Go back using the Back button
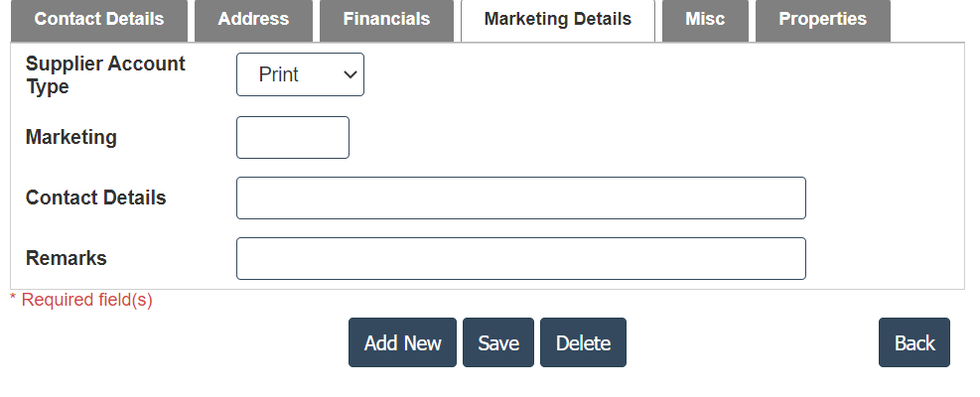Screen dimensions: 980x397 pos(913,342)
